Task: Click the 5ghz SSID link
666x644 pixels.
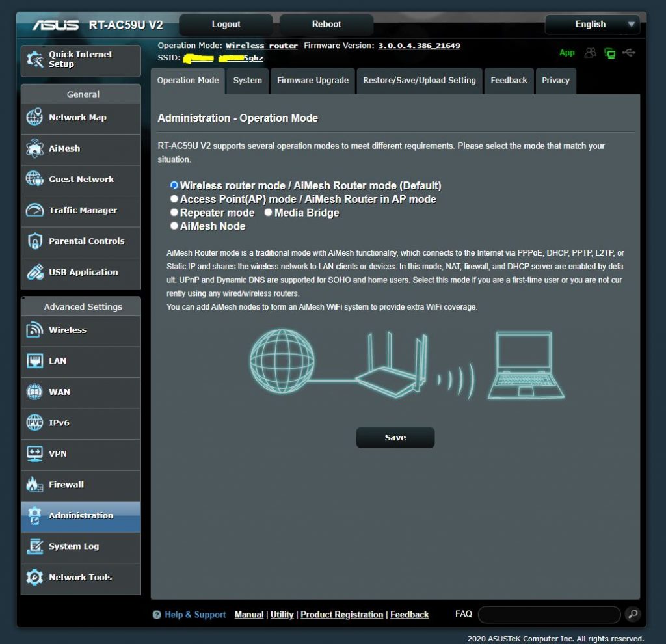Action: (241, 58)
